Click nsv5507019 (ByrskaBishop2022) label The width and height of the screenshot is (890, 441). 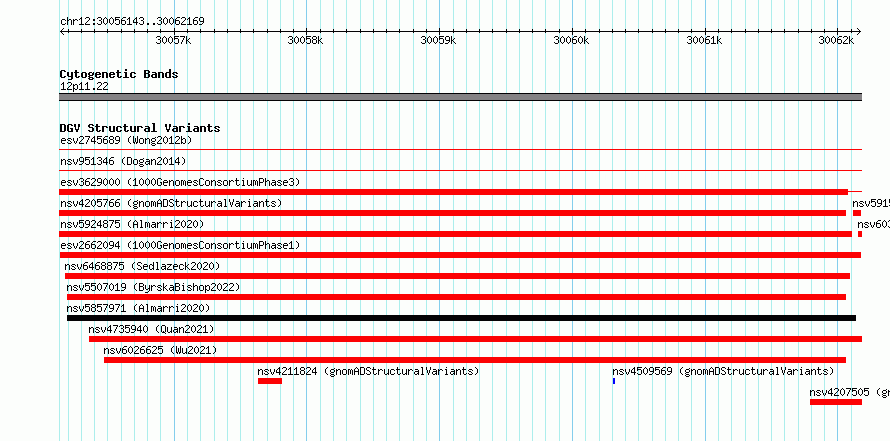tap(153, 287)
